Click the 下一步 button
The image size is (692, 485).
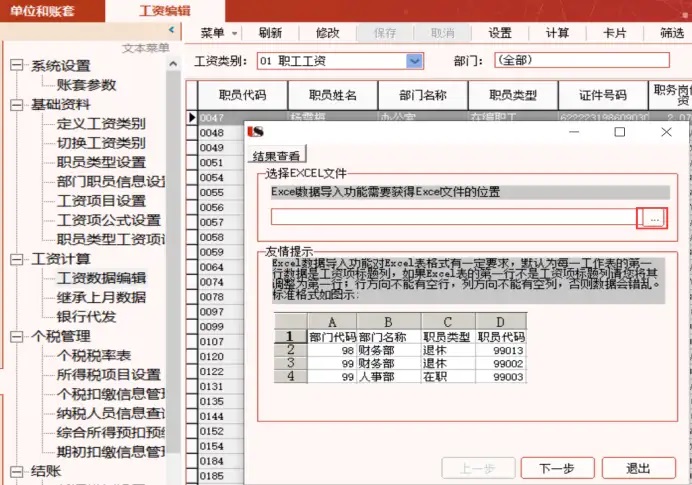556,468
